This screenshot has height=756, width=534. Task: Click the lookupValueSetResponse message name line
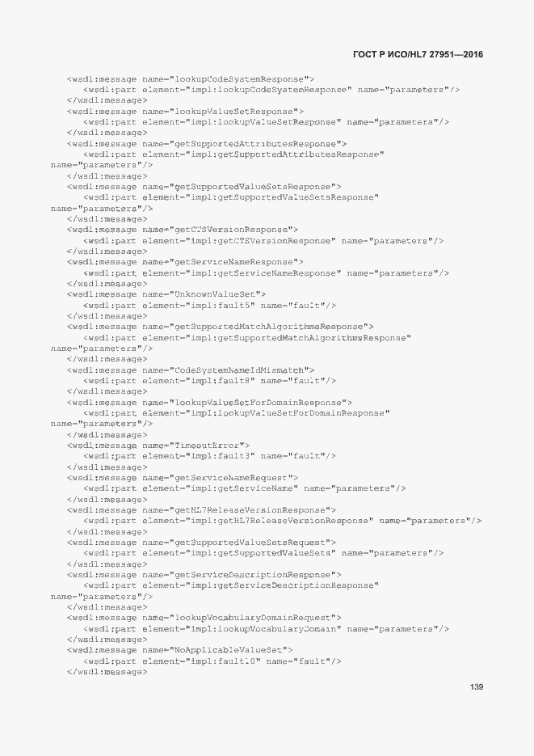click(x=185, y=112)
